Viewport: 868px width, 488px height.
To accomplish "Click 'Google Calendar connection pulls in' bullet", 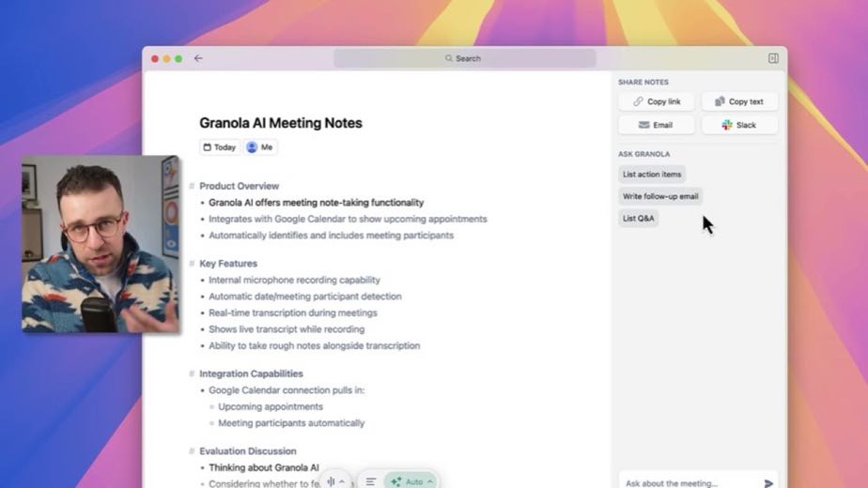I will pyautogui.click(x=287, y=390).
